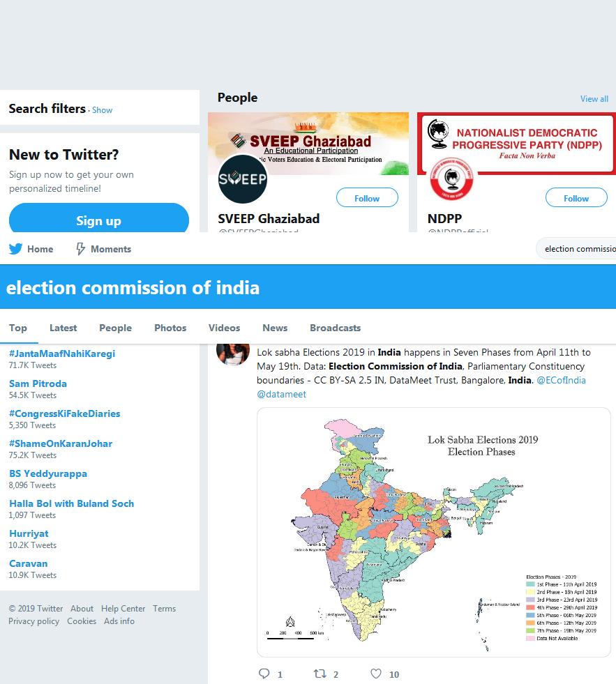Switch to the People tab
The image size is (616, 684).
[x=115, y=328]
